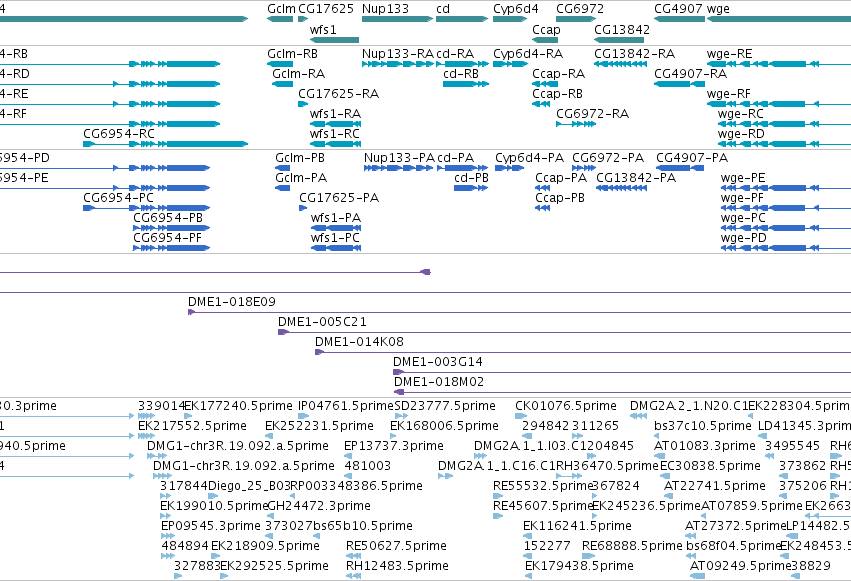Open the GH24472.3prime EST label

pyautogui.click(x=319, y=506)
